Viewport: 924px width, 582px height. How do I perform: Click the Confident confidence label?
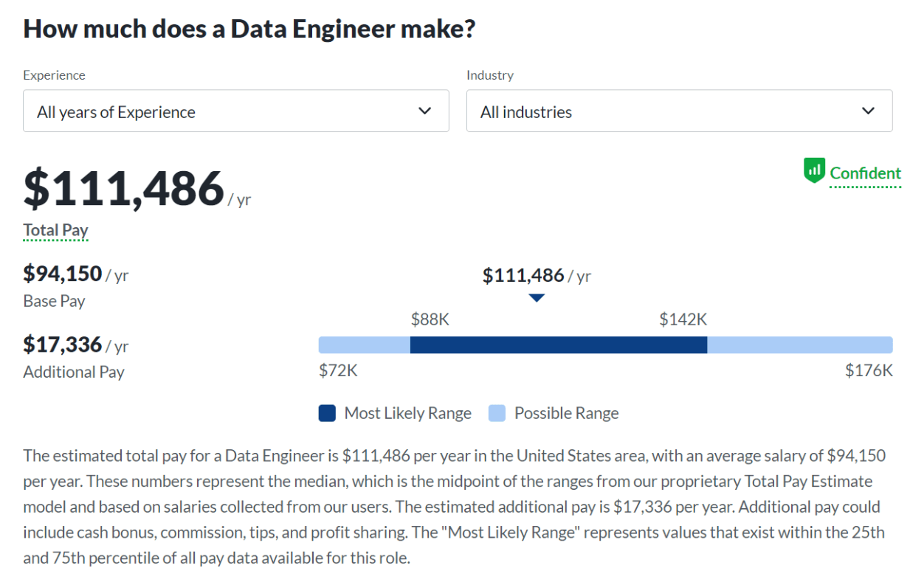pyautogui.click(x=865, y=173)
